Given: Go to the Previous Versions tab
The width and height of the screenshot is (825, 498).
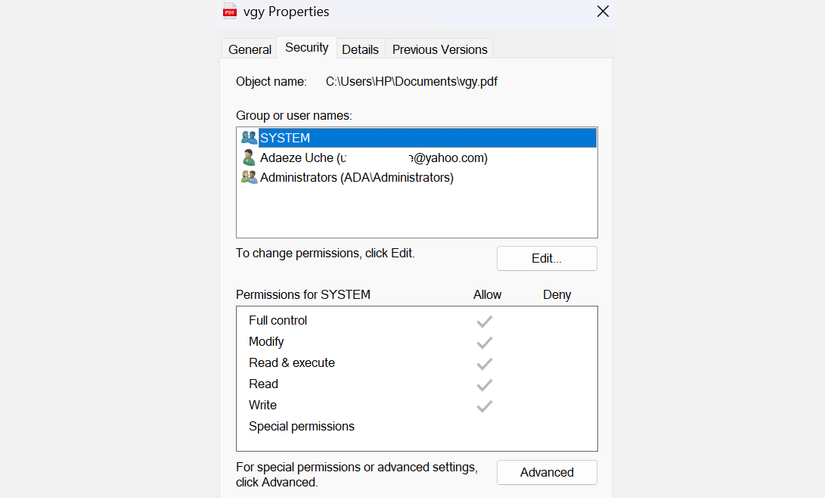Looking at the screenshot, I should (x=440, y=49).
